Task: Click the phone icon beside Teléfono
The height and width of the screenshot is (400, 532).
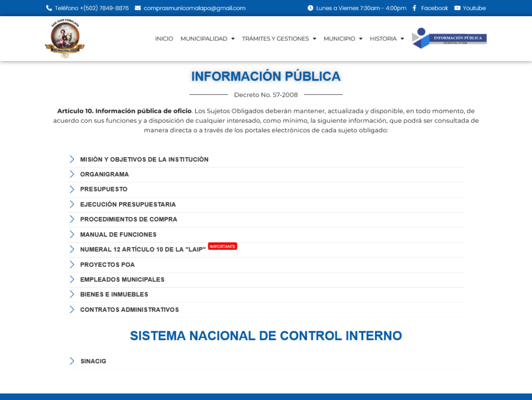Action: pos(49,8)
